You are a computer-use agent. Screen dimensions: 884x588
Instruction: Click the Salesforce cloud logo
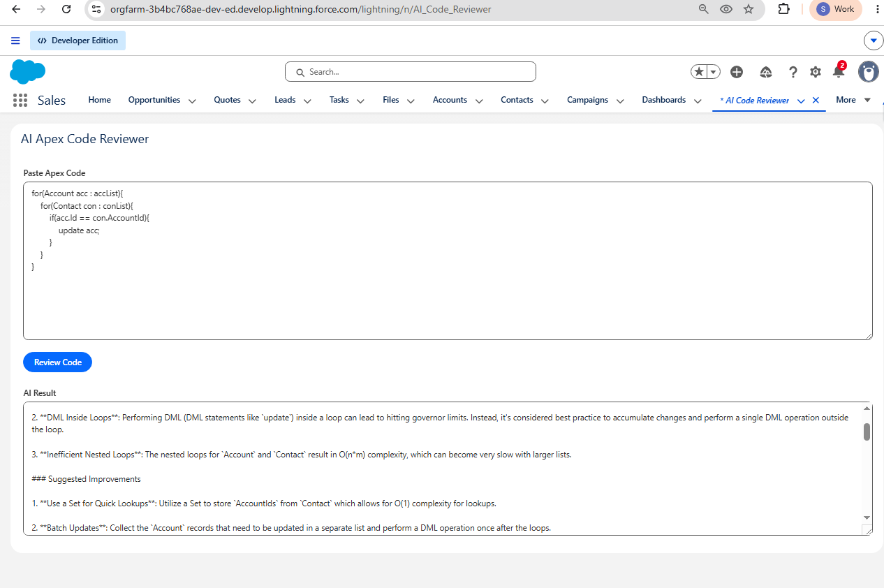click(28, 71)
